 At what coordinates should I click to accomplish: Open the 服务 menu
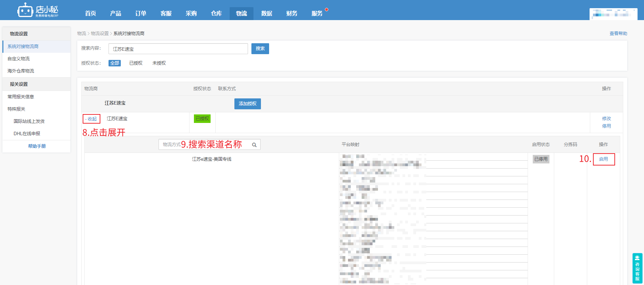click(x=317, y=13)
